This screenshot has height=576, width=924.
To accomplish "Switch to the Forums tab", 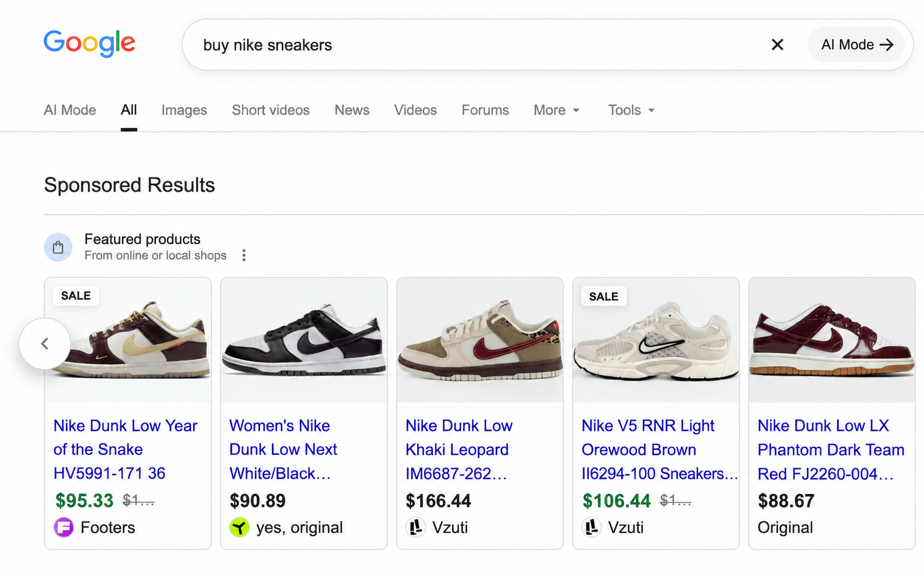I will coord(485,110).
